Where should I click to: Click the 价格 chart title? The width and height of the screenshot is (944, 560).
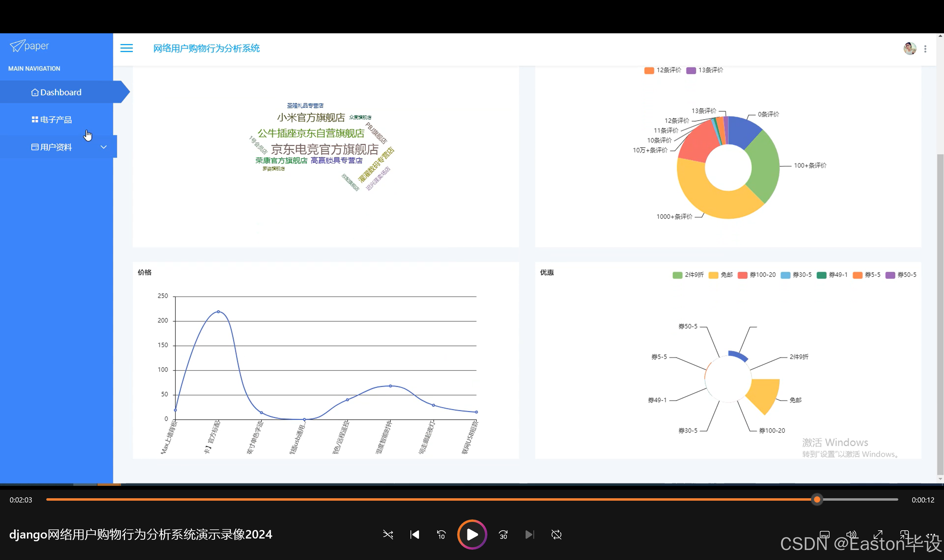(x=144, y=272)
